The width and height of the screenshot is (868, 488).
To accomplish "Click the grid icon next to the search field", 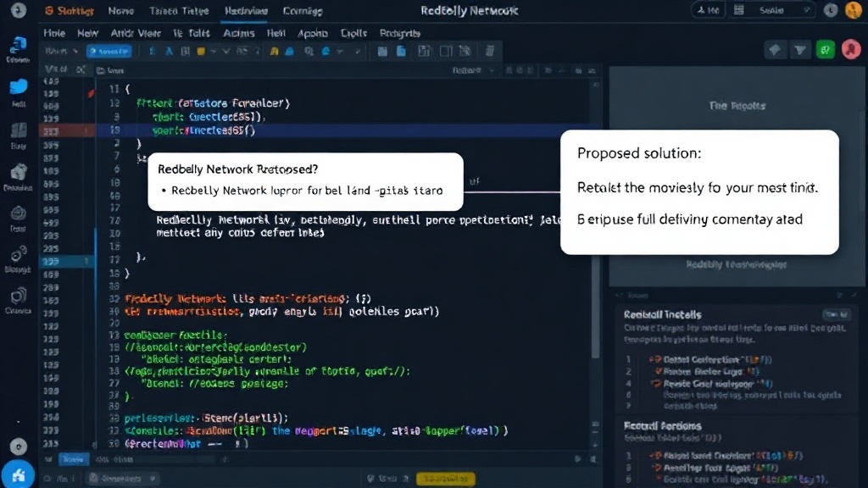I will [738, 10].
